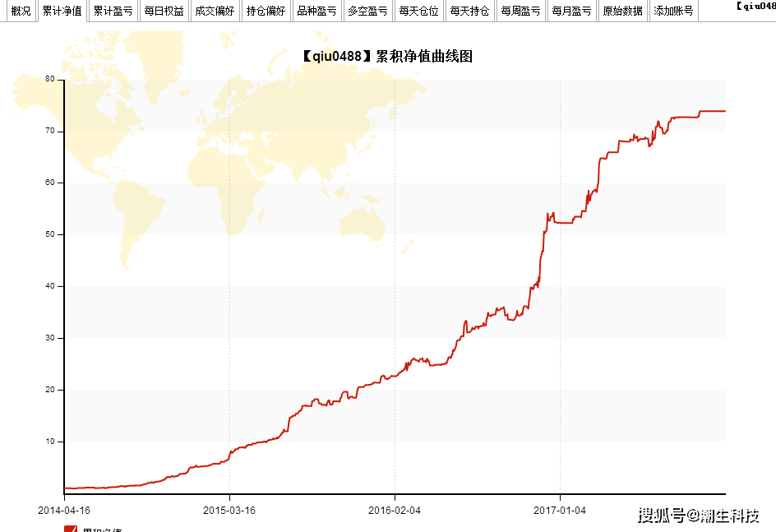
Task: Click the 2016-02-04 x-axis date label
Action: [x=395, y=510]
